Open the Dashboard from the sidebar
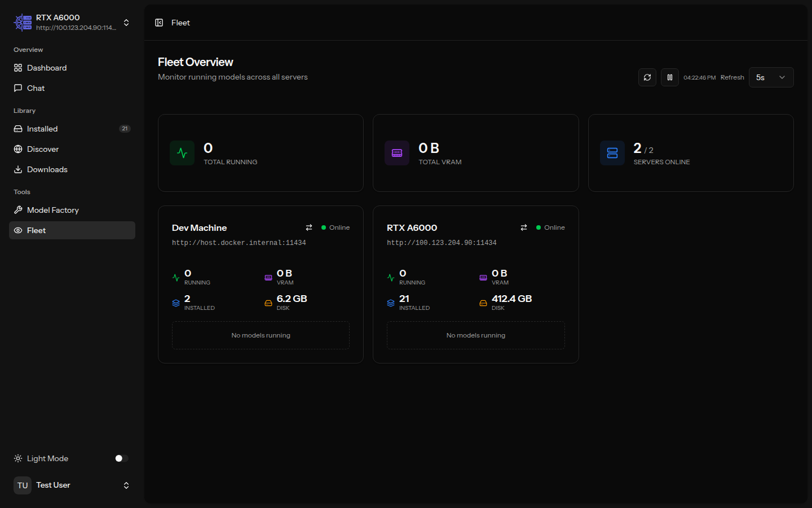Image resolution: width=812 pixels, height=508 pixels. pos(46,68)
